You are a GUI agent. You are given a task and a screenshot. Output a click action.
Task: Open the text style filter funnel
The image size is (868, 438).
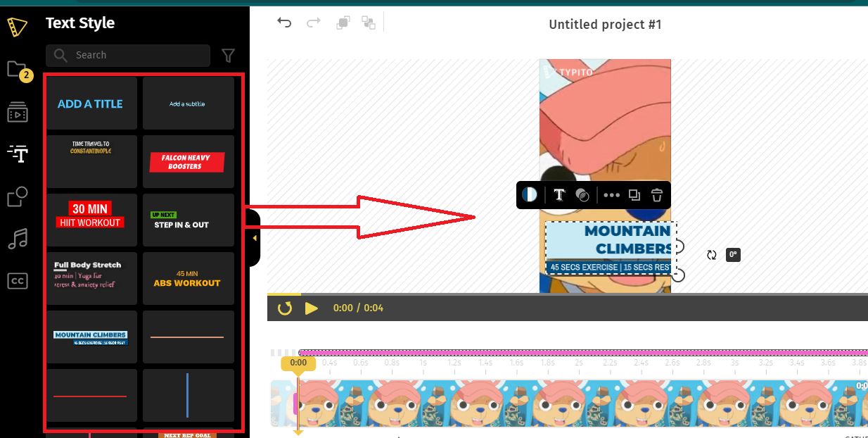pyautogui.click(x=228, y=55)
